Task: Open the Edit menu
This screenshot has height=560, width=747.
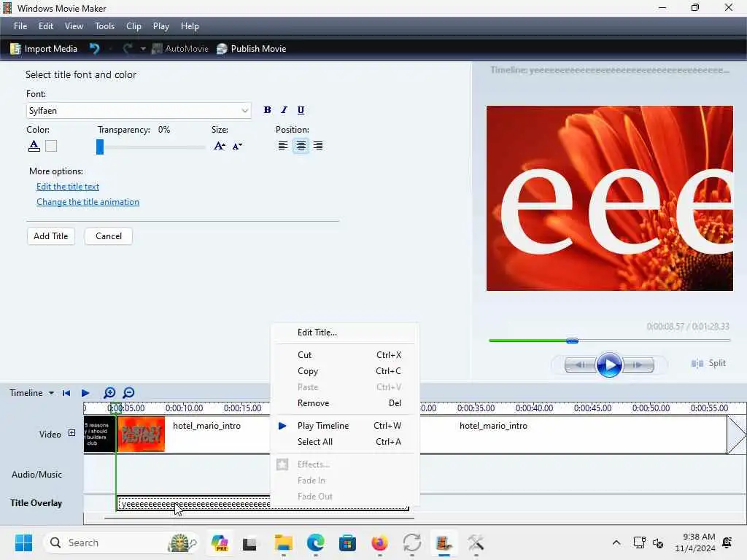Action: [46, 26]
